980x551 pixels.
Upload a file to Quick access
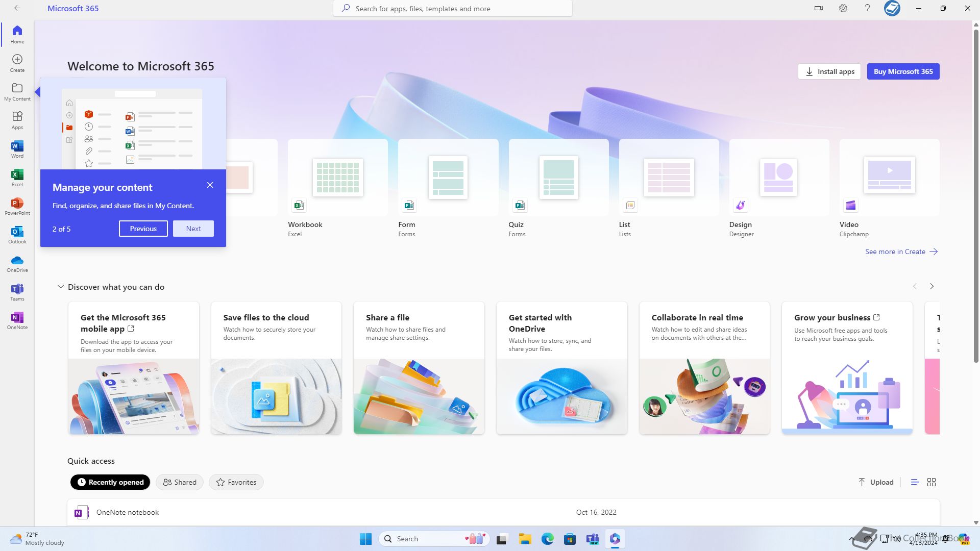click(x=876, y=482)
